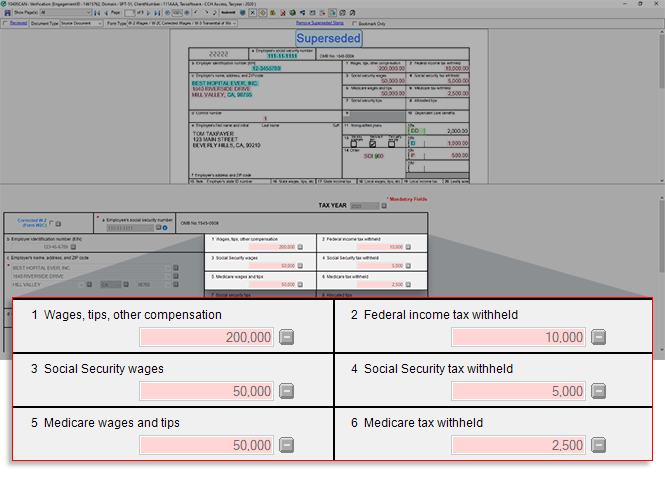Select the Wages, tips, other compensation amount field
The width and height of the screenshot is (665, 478).
[206, 337]
